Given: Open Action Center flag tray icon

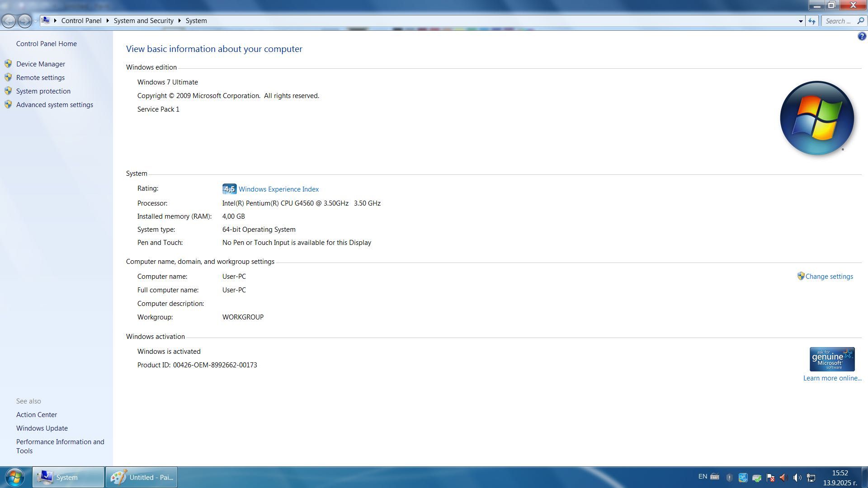Looking at the screenshot, I should click(770, 478).
